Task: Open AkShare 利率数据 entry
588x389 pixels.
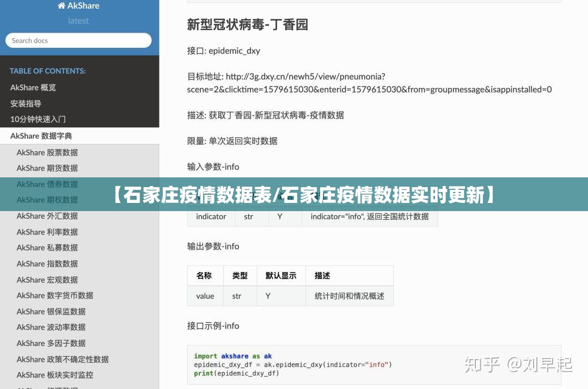Action: tap(47, 232)
